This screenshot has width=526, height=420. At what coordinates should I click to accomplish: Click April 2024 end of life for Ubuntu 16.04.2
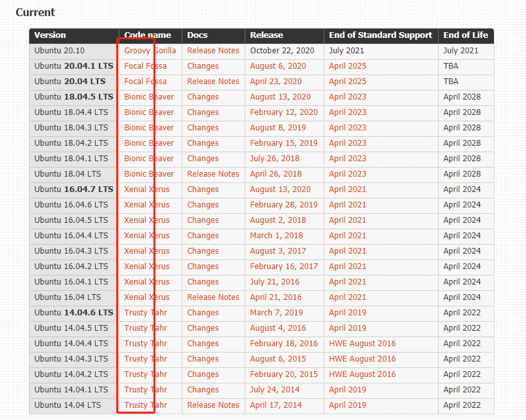[x=462, y=267]
